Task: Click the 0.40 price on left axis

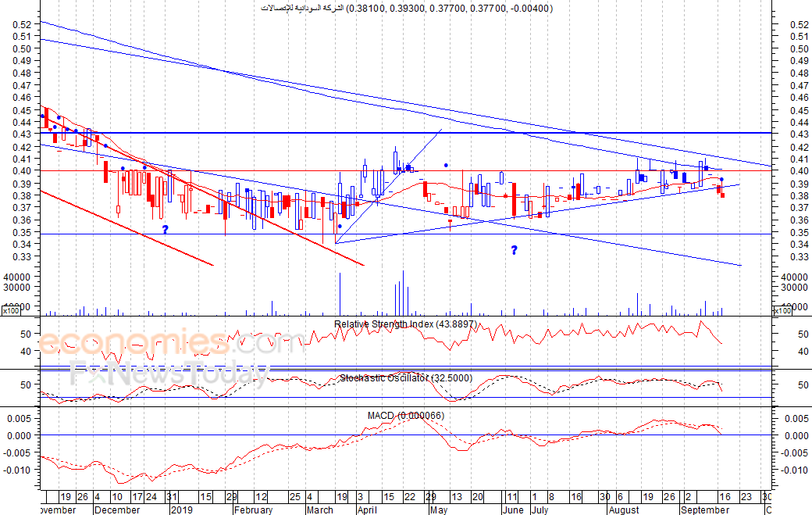Action: coord(22,171)
